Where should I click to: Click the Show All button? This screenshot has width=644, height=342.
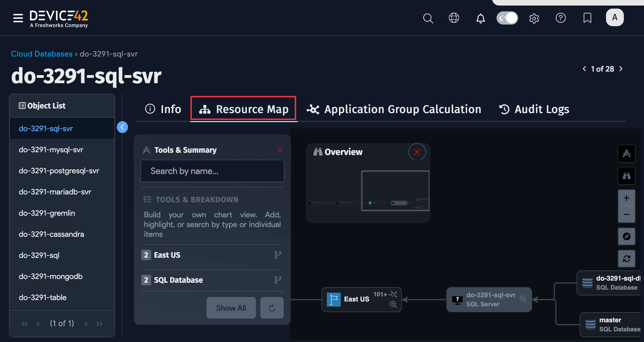tap(231, 308)
